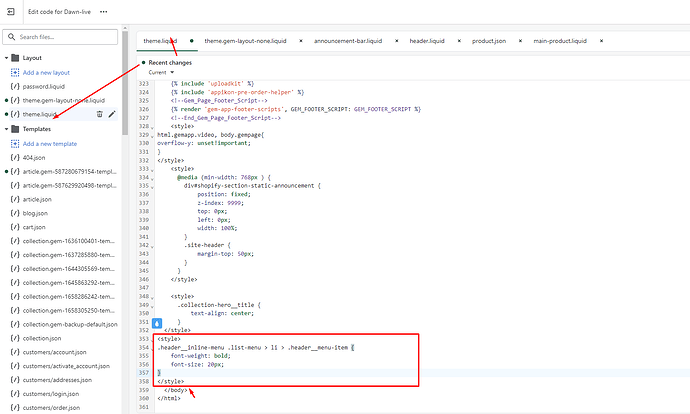Image resolution: width=690 pixels, height=414 pixels.
Task: Click the Templates folder icon
Action: [x=14, y=129]
